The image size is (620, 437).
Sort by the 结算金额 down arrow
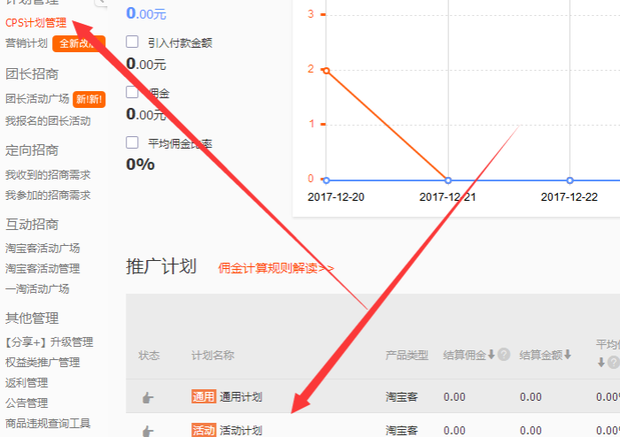point(567,354)
